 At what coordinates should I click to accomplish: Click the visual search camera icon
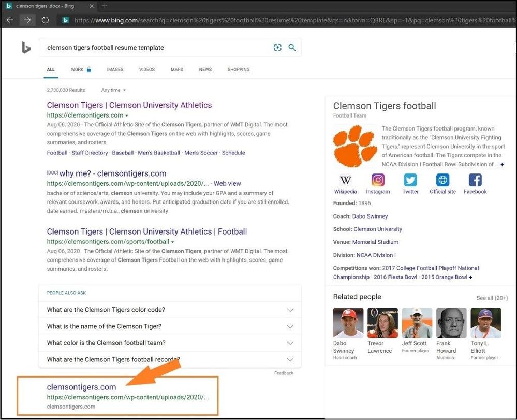(x=278, y=48)
